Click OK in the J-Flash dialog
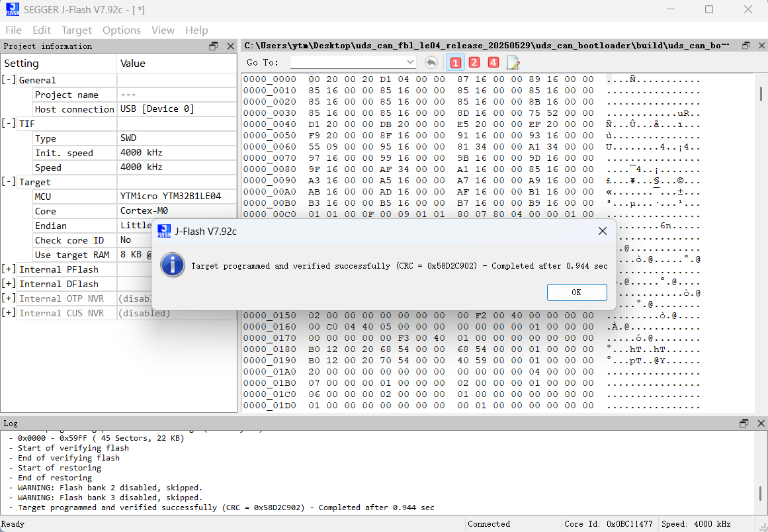 click(x=576, y=292)
